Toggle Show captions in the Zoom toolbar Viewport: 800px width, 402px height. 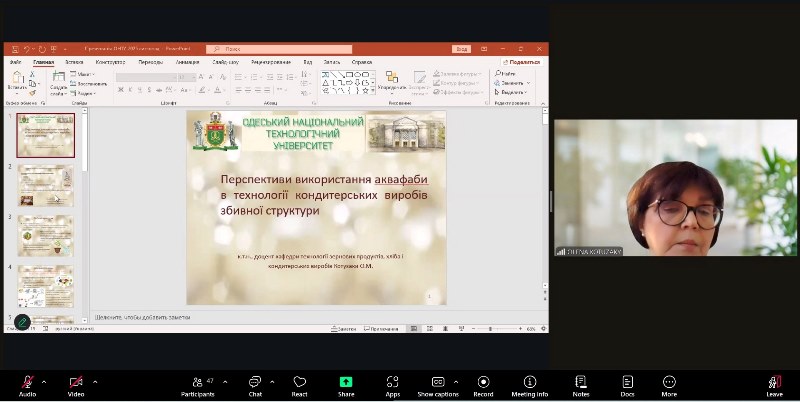pyautogui.click(x=438, y=382)
